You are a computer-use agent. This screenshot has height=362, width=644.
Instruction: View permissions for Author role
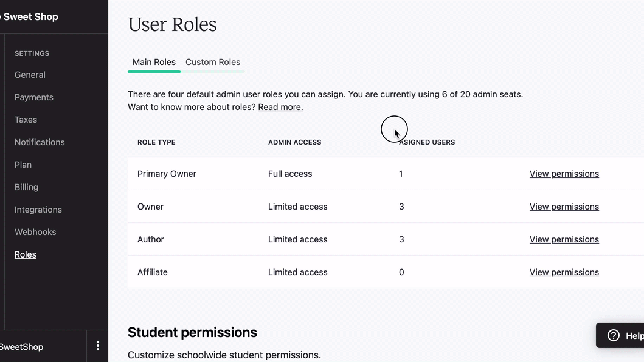click(x=564, y=239)
